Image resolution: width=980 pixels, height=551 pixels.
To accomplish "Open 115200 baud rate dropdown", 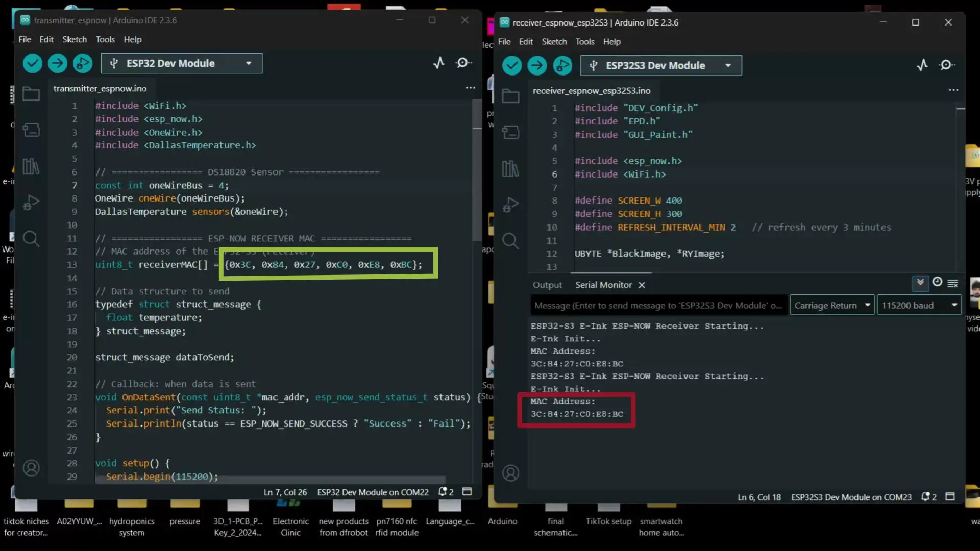I will [x=919, y=305].
